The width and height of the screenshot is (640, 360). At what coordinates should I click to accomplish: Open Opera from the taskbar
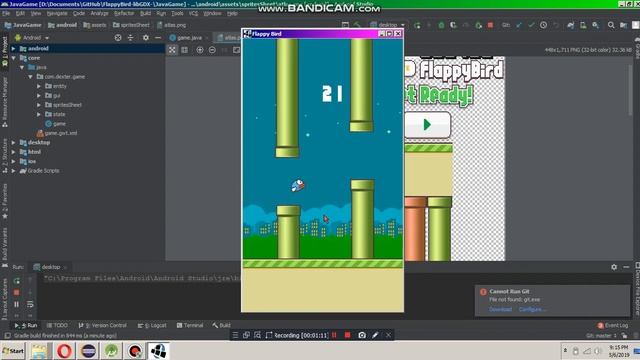click(x=64, y=351)
